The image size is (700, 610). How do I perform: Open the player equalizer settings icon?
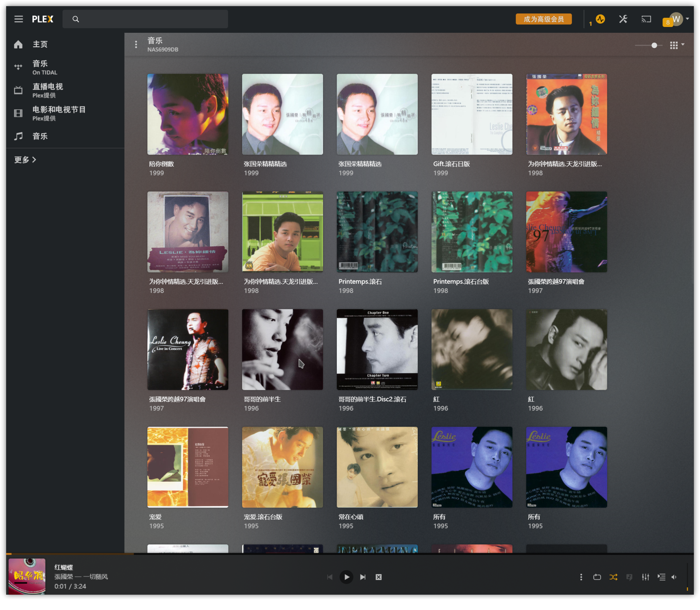tap(645, 577)
